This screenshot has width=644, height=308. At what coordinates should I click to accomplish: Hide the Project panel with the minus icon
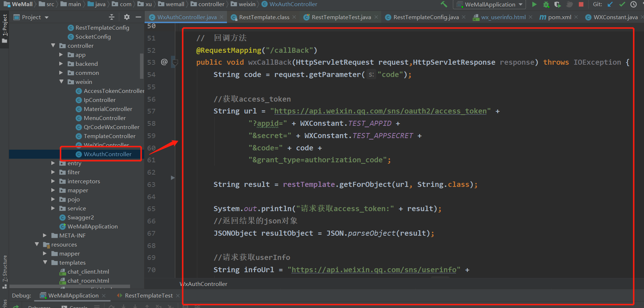coord(138,17)
